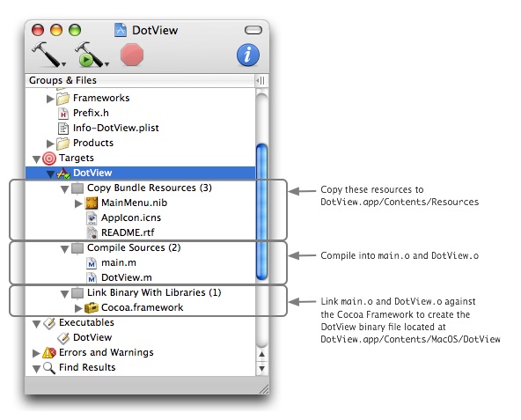521x420 pixels.
Task: Click the scroll up arrow
Action: tap(262, 354)
